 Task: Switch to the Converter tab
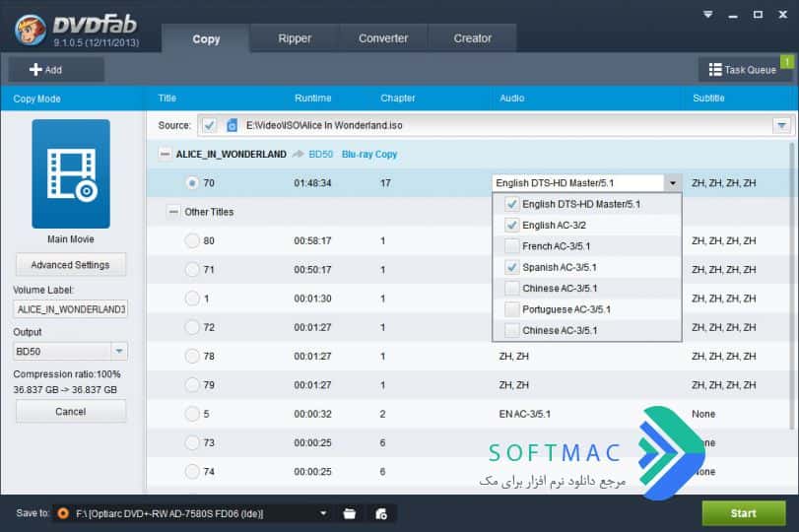(383, 38)
